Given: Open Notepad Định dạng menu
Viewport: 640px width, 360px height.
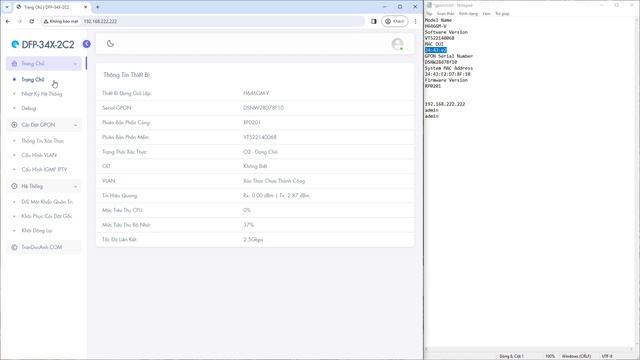Looking at the screenshot, I should (x=468, y=13).
